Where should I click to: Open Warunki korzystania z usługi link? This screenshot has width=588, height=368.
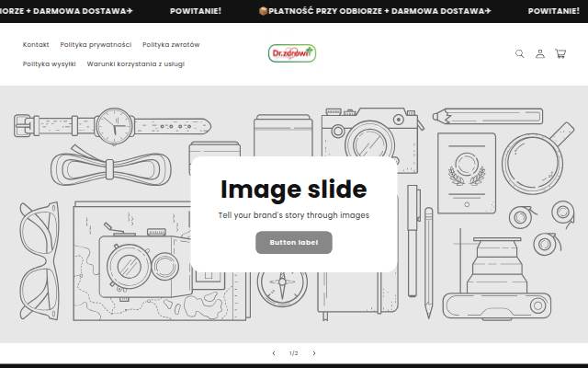(x=136, y=63)
